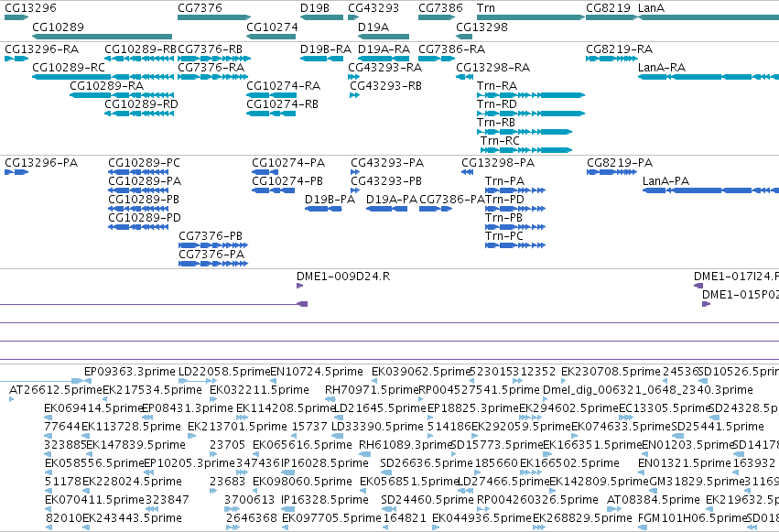Select the CG7376 gene feature
This screenshot has height=532, width=779.
coord(214,17)
